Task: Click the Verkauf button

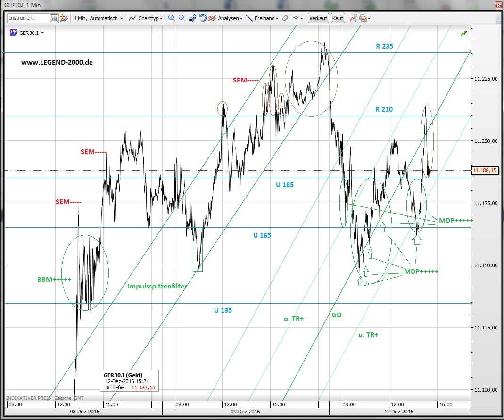Action: pos(318,18)
